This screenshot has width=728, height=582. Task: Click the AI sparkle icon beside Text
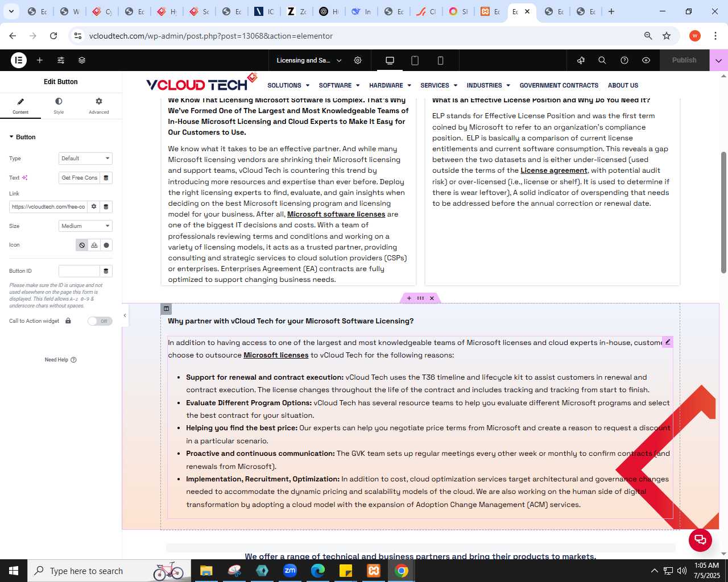point(24,178)
